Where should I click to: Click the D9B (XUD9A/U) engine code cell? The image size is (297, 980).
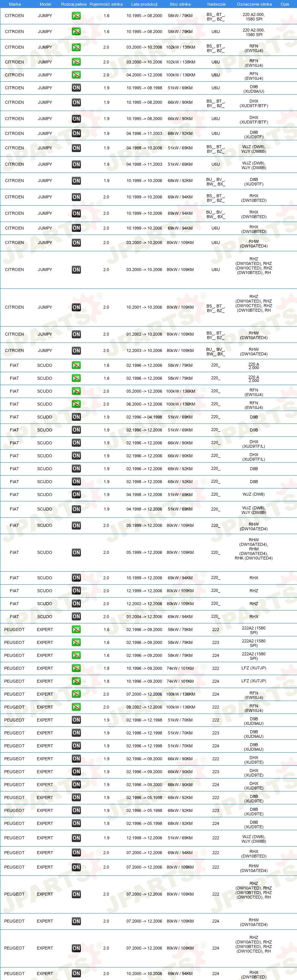tap(254, 89)
